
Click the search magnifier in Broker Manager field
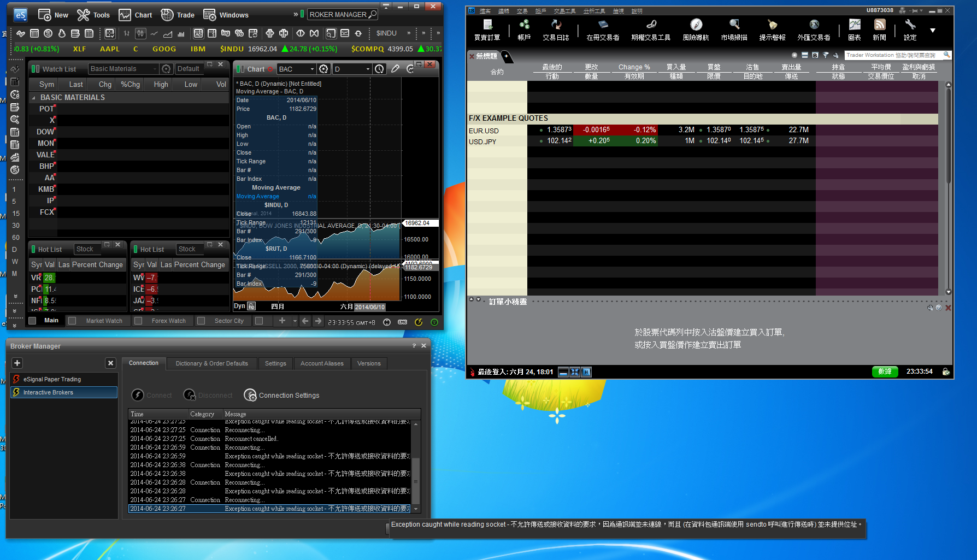(373, 15)
